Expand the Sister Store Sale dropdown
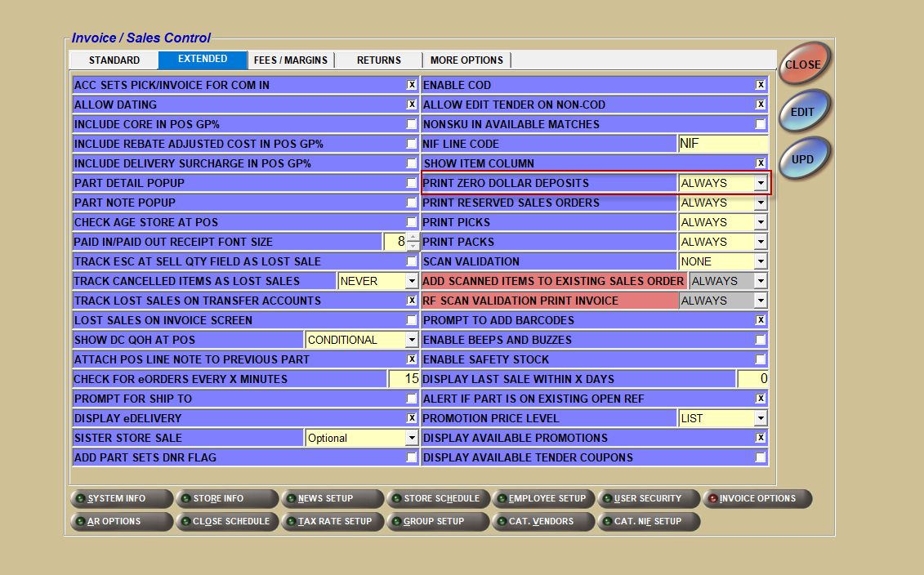This screenshot has width=924, height=575. [x=412, y=438]
